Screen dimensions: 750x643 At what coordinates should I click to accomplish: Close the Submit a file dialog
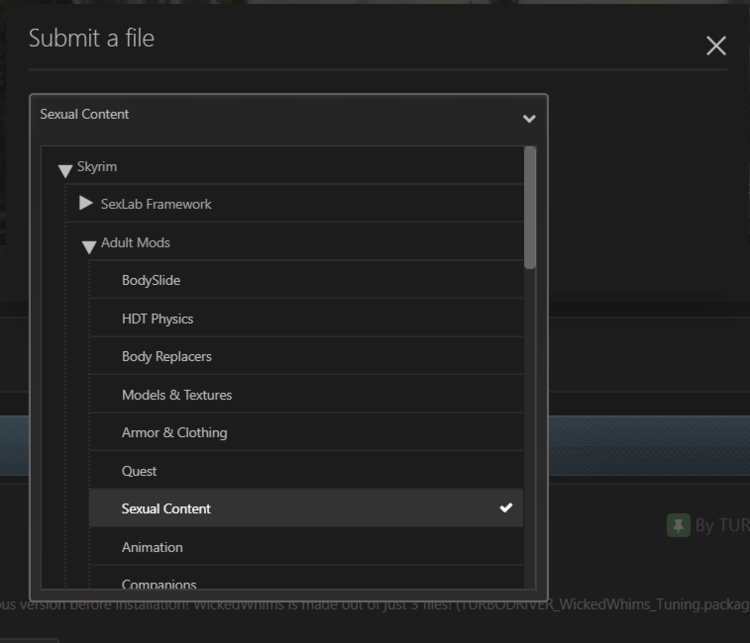[x=716, y=46]
